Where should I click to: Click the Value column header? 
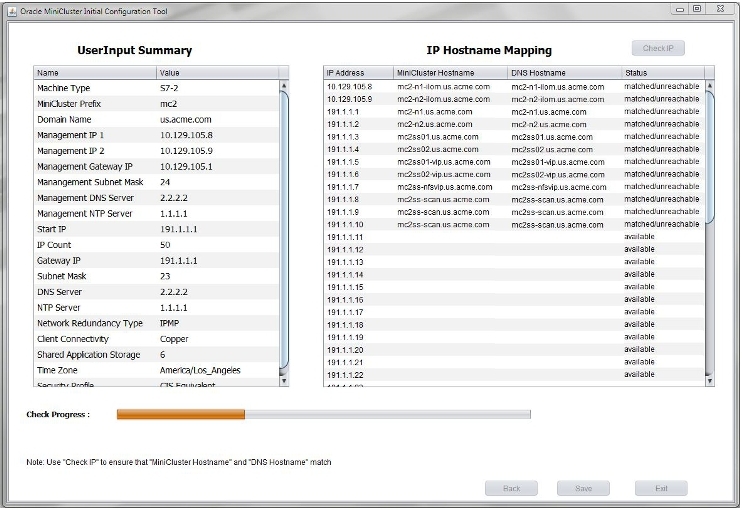click(x=218, y=73)
